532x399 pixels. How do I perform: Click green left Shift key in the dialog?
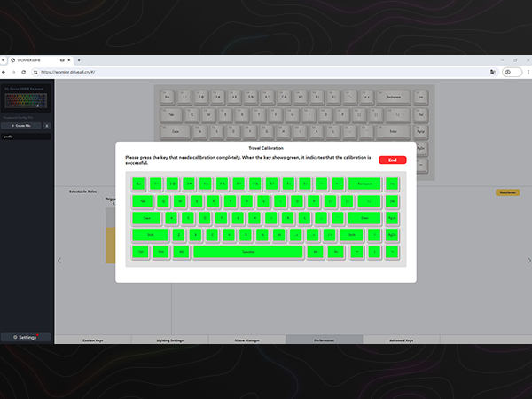point(151,235)
